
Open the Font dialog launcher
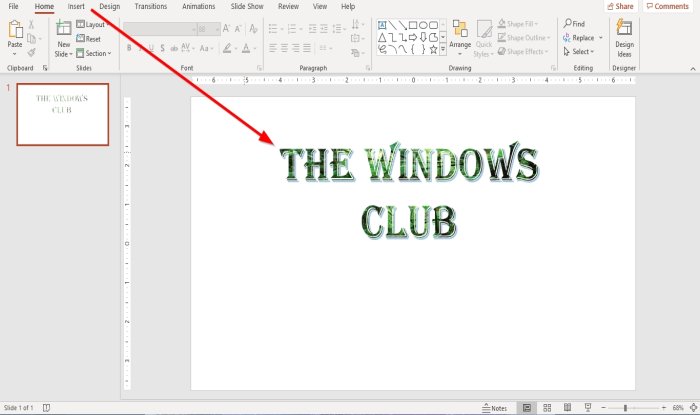point(259,68)
